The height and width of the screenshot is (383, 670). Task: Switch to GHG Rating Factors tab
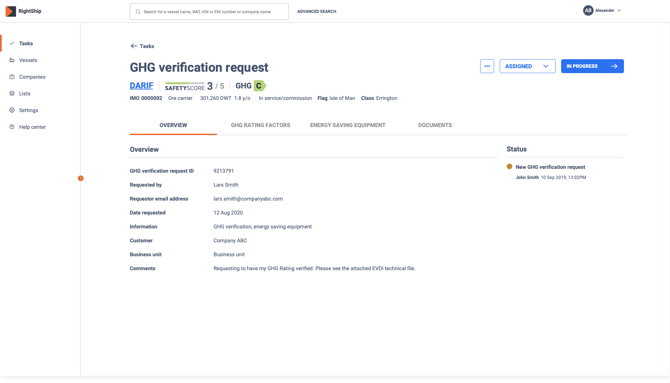(x=260, y=125)
